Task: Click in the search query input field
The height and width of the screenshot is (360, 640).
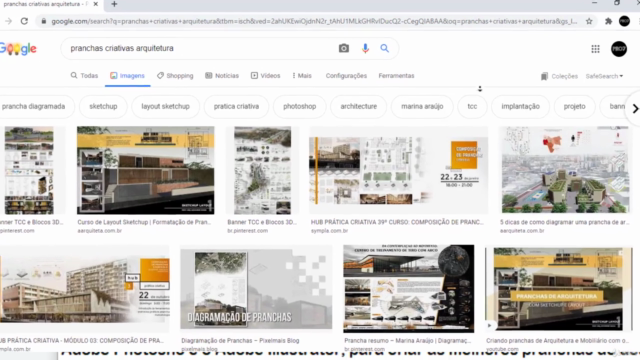Action: 200,48
